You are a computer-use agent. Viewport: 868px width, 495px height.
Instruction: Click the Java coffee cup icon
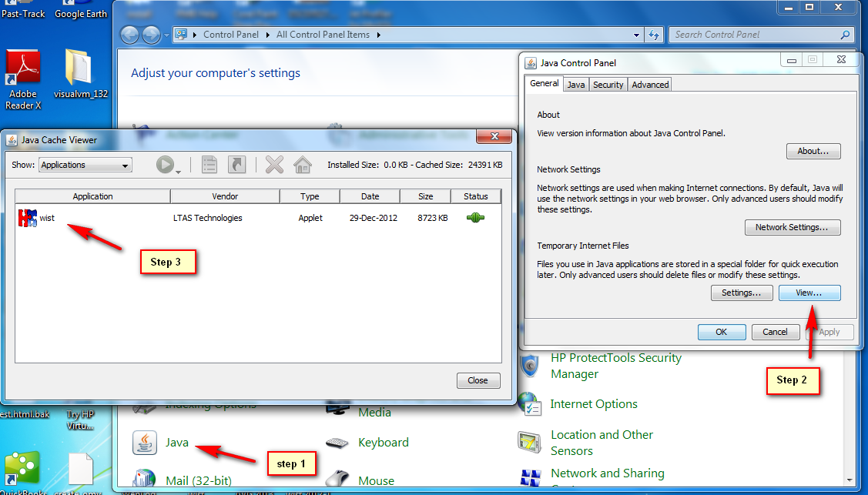pos(145,443)
